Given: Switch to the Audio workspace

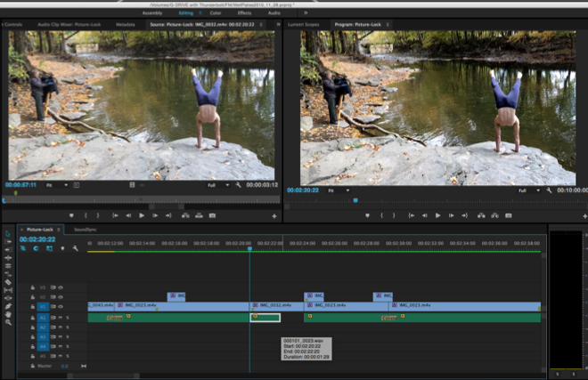Looking at the screenshot, I should click(274, 12).
